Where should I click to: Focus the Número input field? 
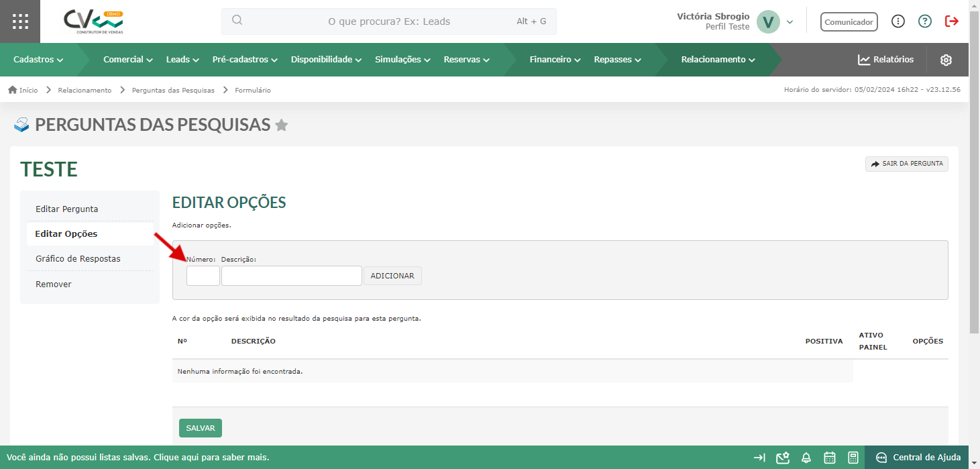(203, 276)
